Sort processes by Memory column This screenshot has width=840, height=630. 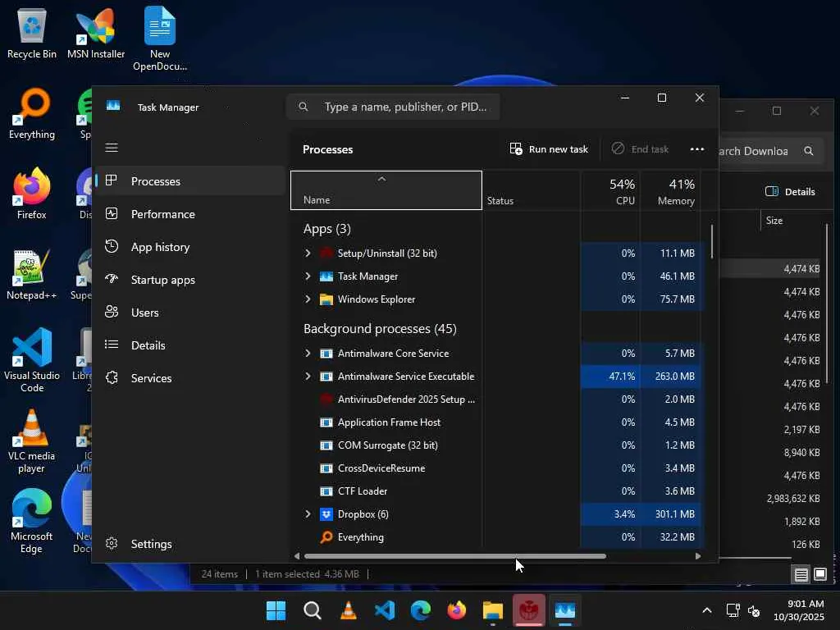coord(670,190)
